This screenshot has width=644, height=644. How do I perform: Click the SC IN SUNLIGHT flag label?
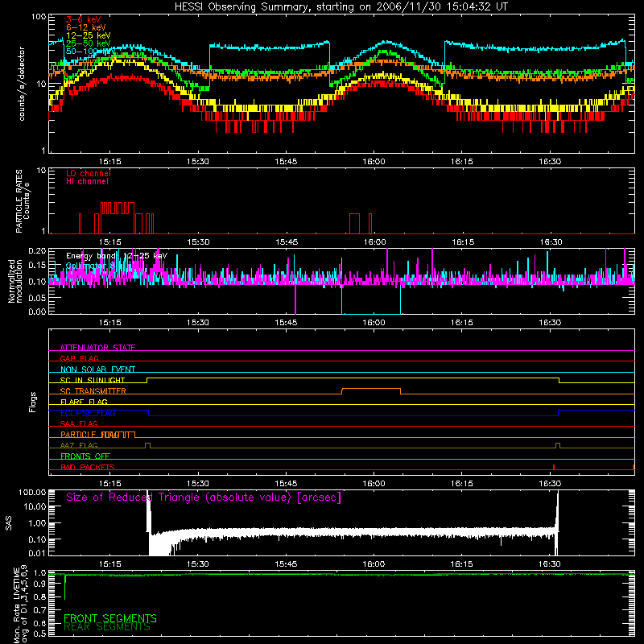[x=93, y=380]
